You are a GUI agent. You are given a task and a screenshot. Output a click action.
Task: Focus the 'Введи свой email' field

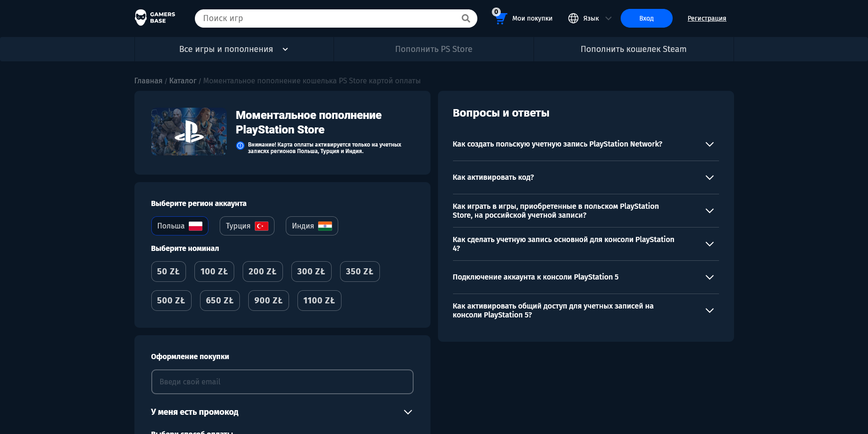coord(282,382)
